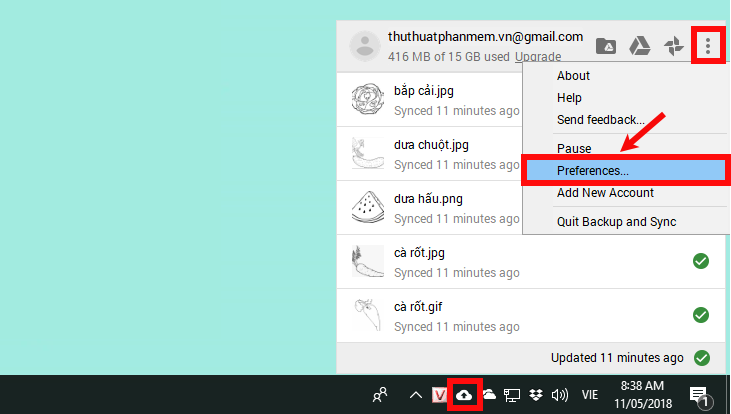Click the account avatar picture
Image resolution: width=731 pixels, height=414 pixels.
pos(365,46)
